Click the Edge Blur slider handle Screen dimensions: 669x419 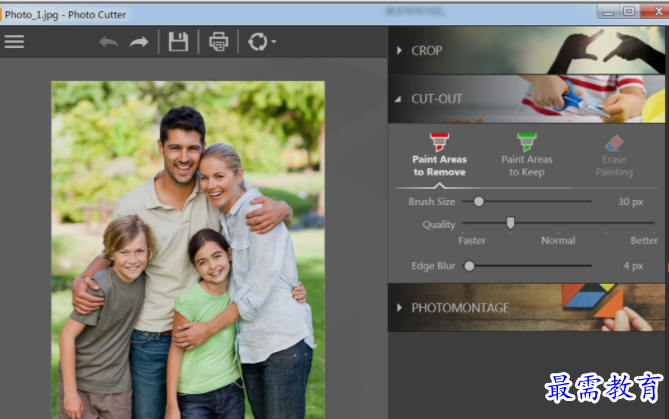(x=469, y=266)
